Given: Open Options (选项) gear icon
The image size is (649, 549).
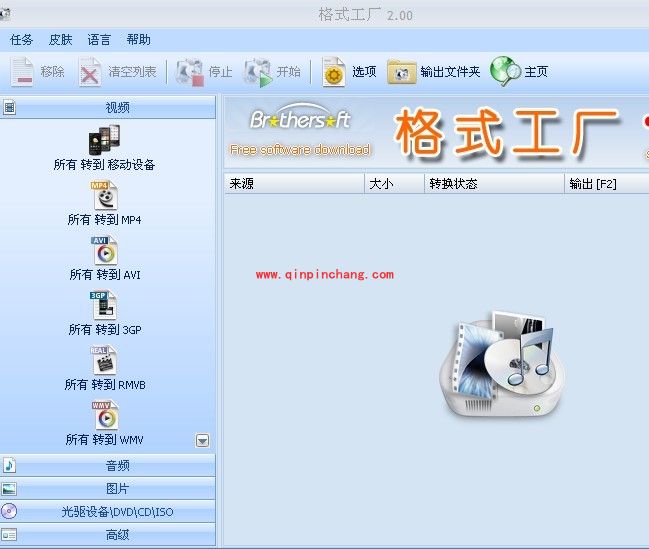Looking at the screenshot, I should coord(334,72).
